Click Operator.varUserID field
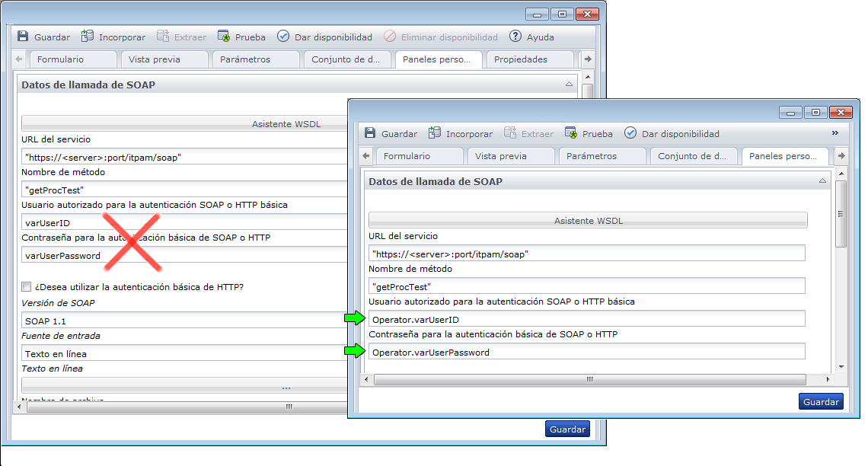 [x=587, y=319]
